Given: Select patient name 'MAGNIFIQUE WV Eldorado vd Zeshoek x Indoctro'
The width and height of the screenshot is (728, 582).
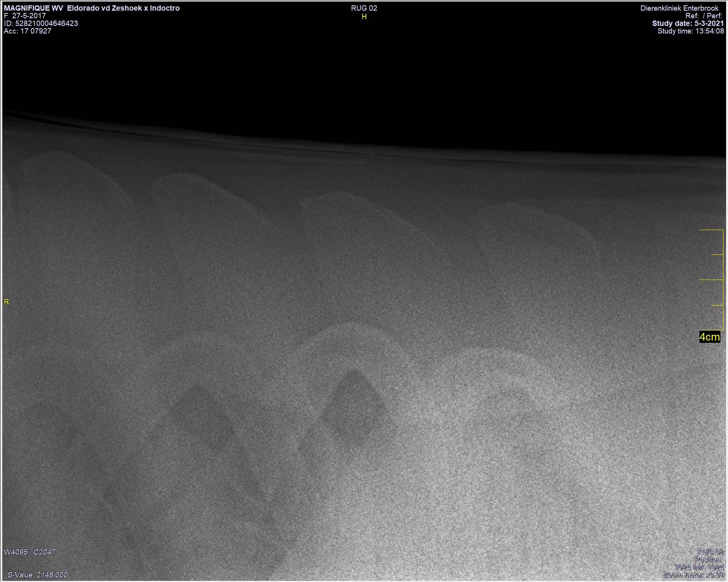Looking at the screenshot, I should [92, 8].
